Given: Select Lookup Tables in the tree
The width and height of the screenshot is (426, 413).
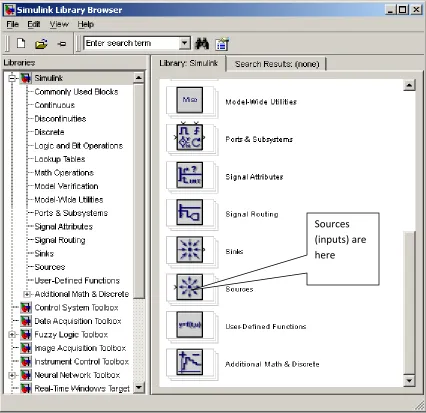Looking at the screenshot, I should (x=60, y=159).
